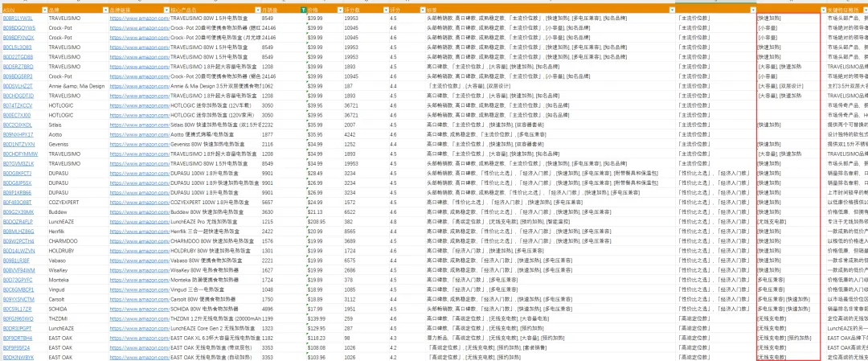Image resolution: width=868 pixels, height=361 pixels.
Task: Open the ASIN link in the THZDMI row
Action: [x=18, y=319]
